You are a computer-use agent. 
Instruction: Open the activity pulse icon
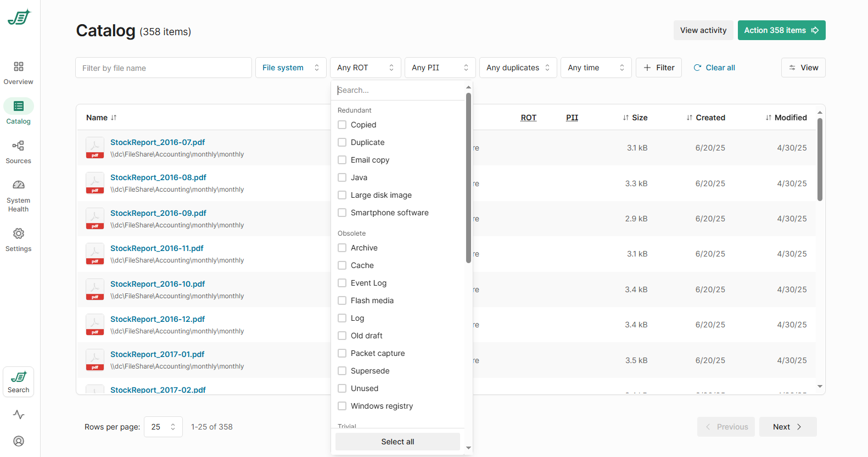click(x=19, y=415)
